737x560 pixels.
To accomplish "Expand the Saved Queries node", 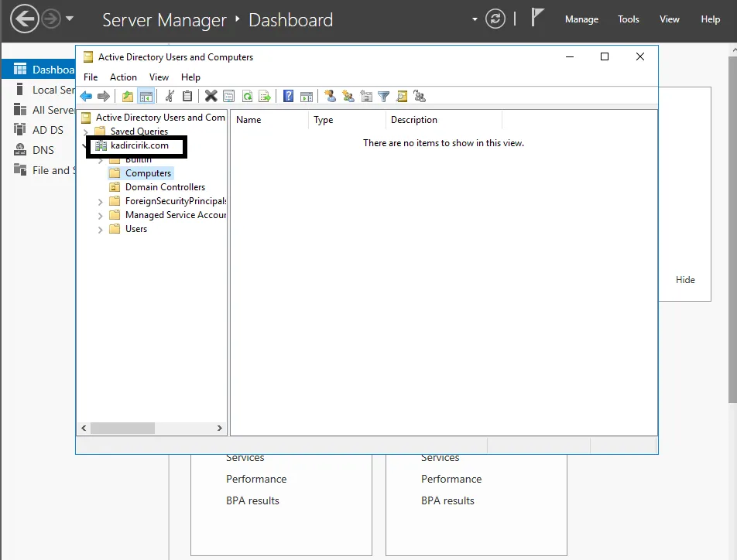I will tap(85, 131).
